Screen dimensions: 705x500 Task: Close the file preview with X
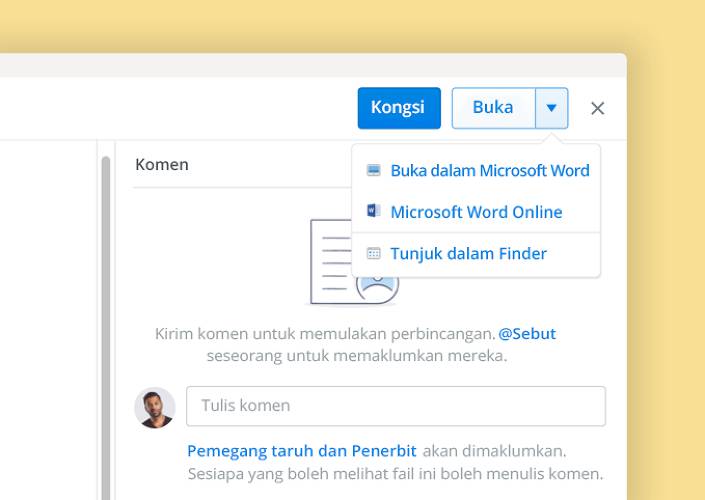(598, 108)
